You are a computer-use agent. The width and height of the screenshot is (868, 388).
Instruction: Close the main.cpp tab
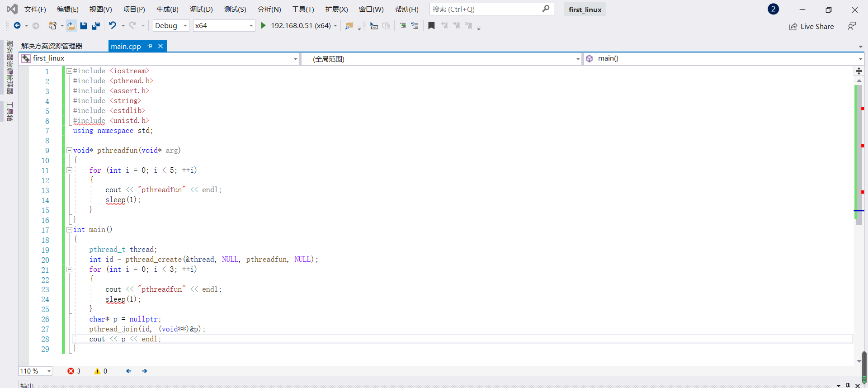click(160, 46)
